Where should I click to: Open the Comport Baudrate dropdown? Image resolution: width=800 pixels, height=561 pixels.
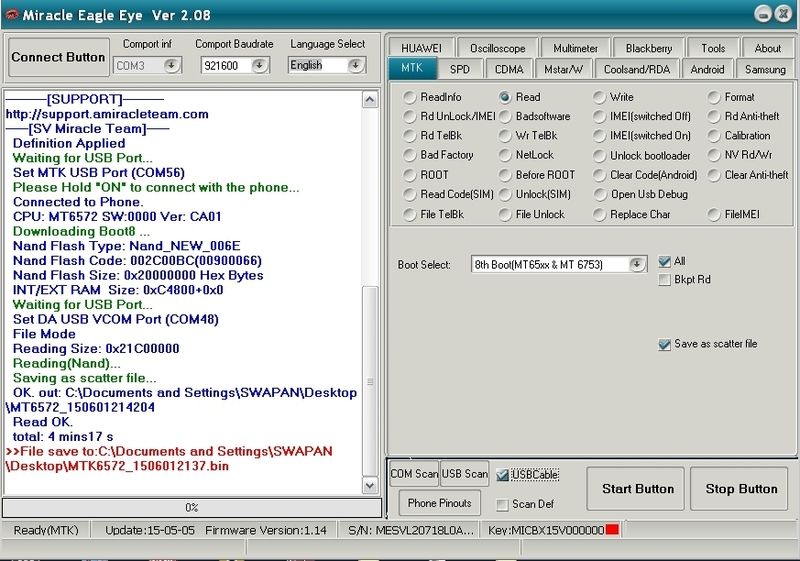point(260,65)
